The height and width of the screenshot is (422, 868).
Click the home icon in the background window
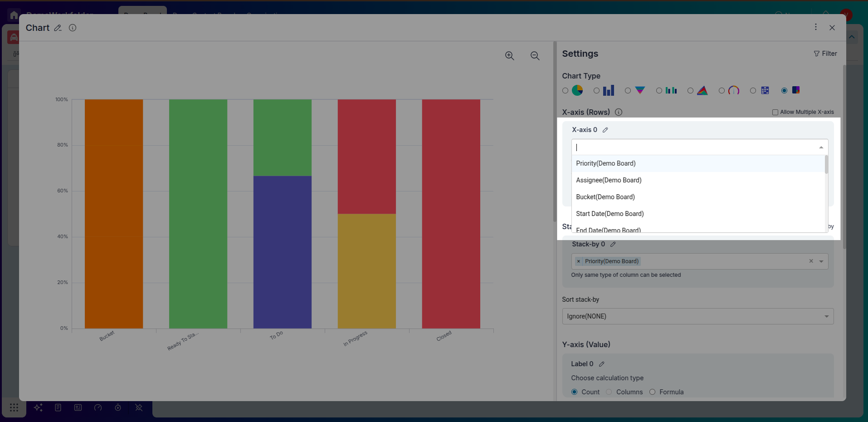(x=14, y=15)
